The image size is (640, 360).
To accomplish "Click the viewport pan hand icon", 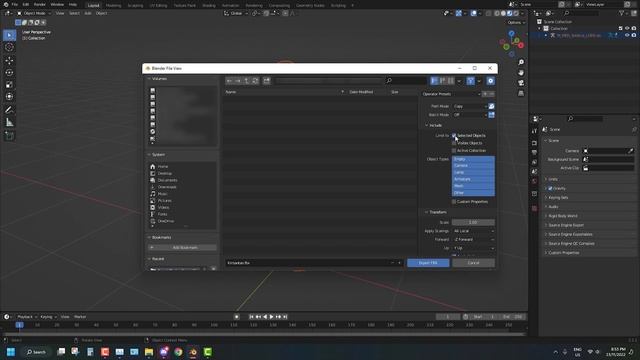I will point(521,73).
